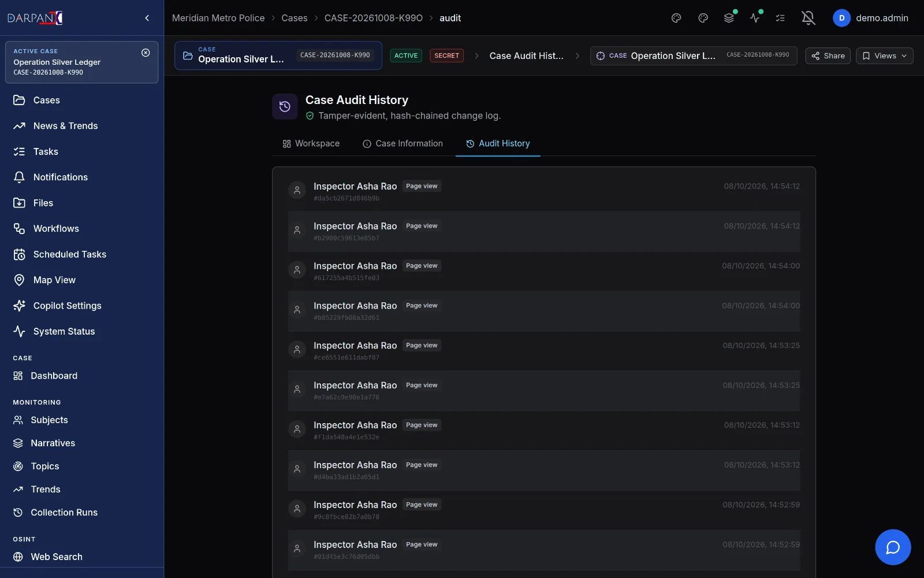Switch to the Case Information tab

[403, 143]
